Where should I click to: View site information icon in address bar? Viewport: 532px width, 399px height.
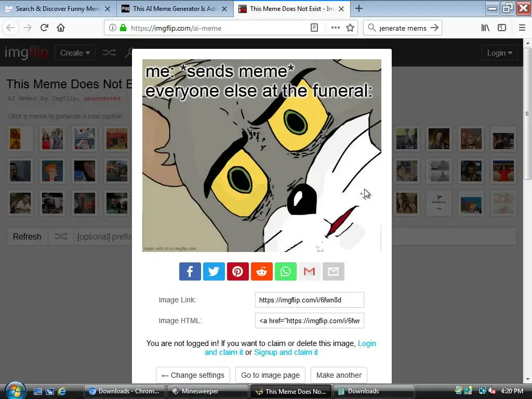113,28
